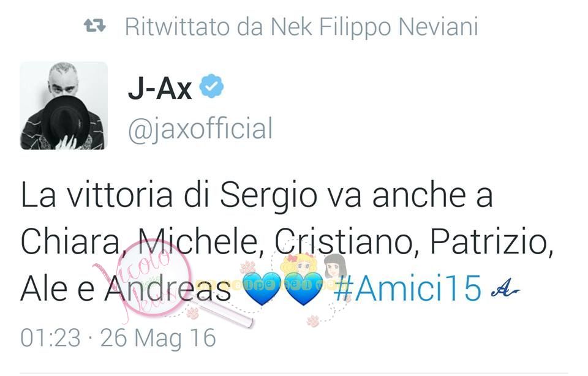Click the cursive Amici logo after the hashtag
Screen dimensions: 588x376
(505, 288)
